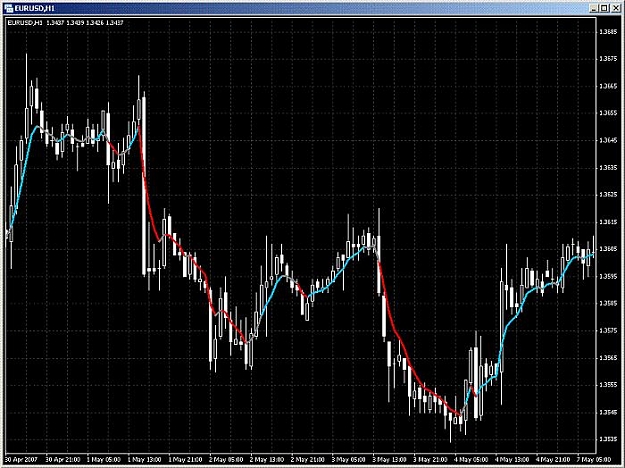Click the 1 May 05:00 time label
The width and height of the screenshot is (625, 468).
[x=104, y=459]
